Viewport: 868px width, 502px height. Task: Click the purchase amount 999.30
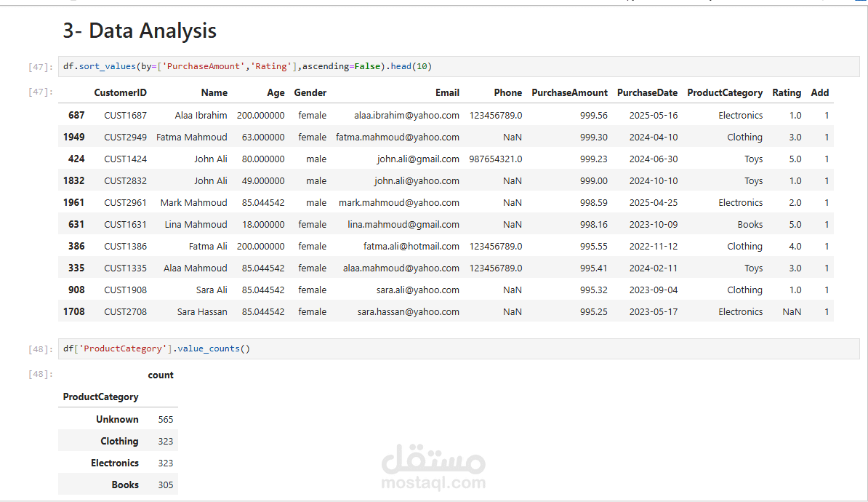[x=594, y=137]
